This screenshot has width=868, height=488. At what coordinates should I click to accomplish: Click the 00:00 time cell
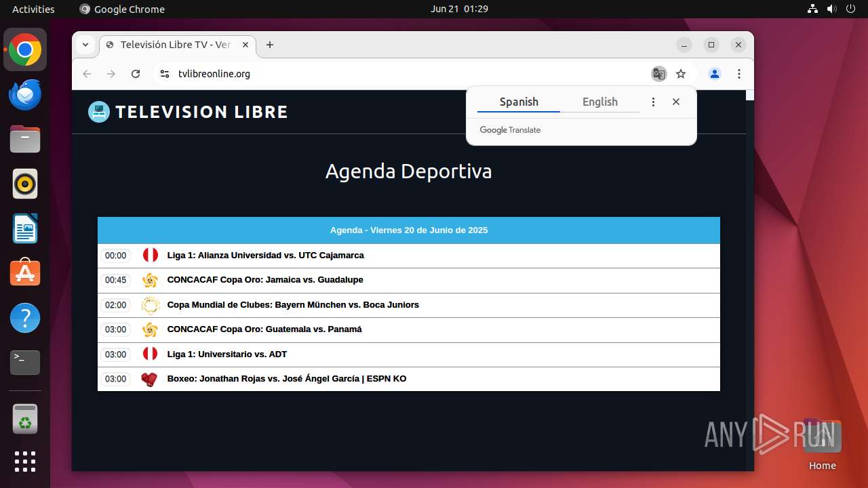coord(115,256)
